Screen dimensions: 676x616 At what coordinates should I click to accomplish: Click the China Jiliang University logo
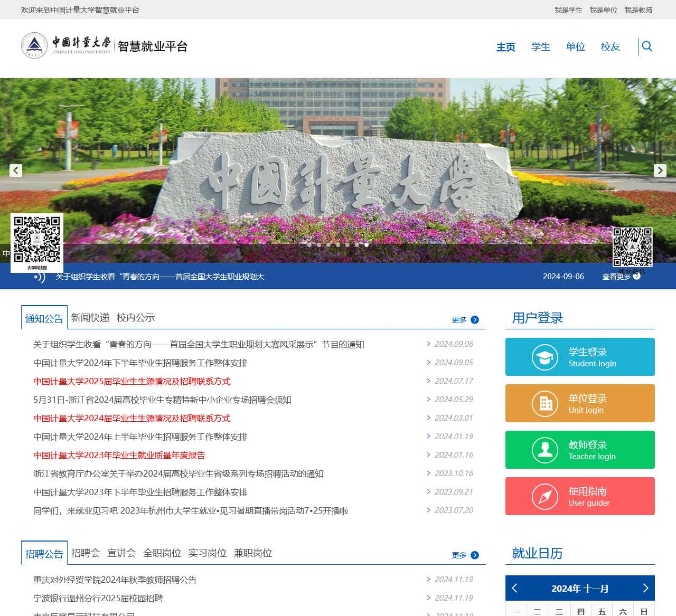pos(66,45)
